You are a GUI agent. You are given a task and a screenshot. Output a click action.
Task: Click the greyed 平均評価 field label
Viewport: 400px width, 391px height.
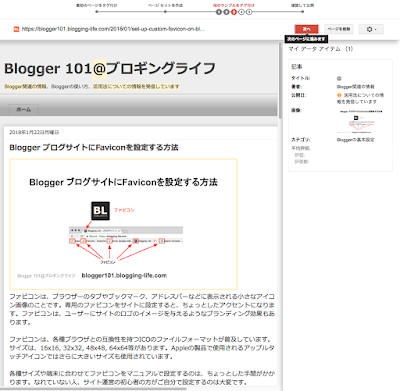point(301,148)
